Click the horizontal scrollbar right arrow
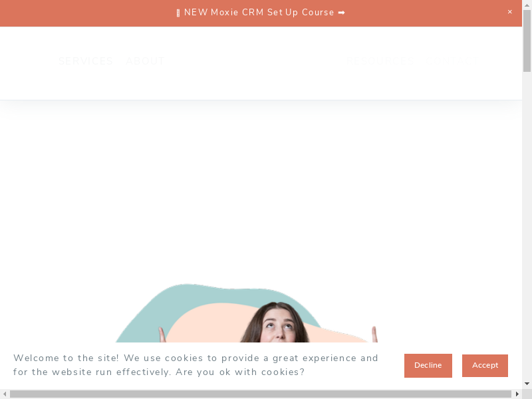Image resolution: width=532 pixels, height=399 pixels. (517, 394)
